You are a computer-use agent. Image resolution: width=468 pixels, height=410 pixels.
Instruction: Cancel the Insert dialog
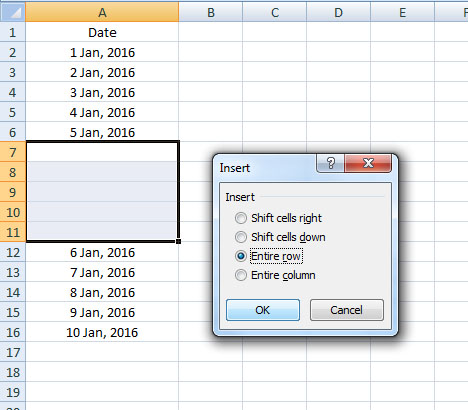click(x=347, y=310)
